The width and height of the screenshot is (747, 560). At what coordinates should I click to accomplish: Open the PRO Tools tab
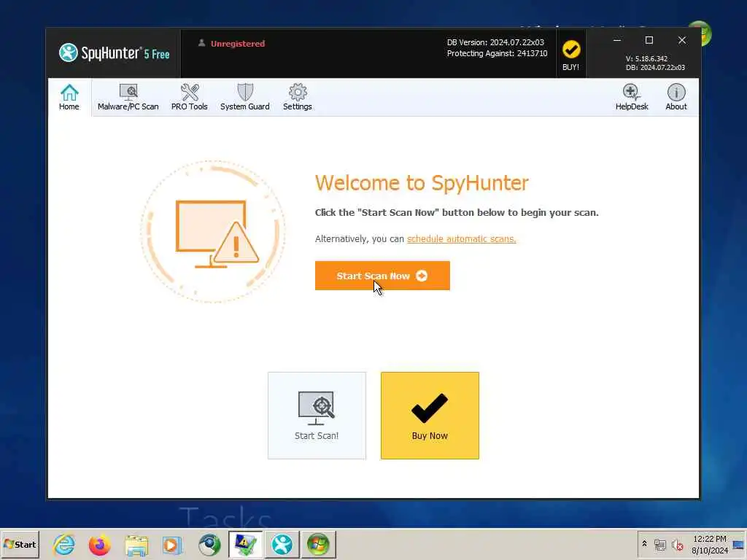(189, 97)
